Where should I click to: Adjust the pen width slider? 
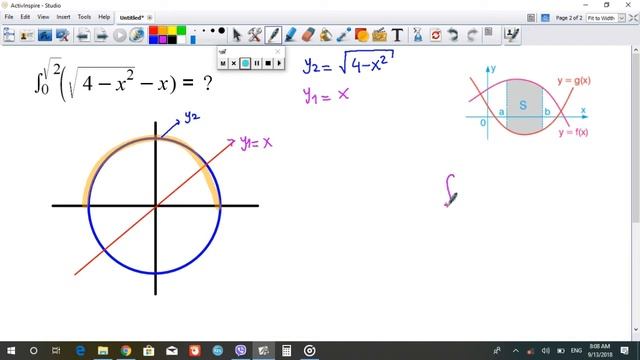point(193,40)
